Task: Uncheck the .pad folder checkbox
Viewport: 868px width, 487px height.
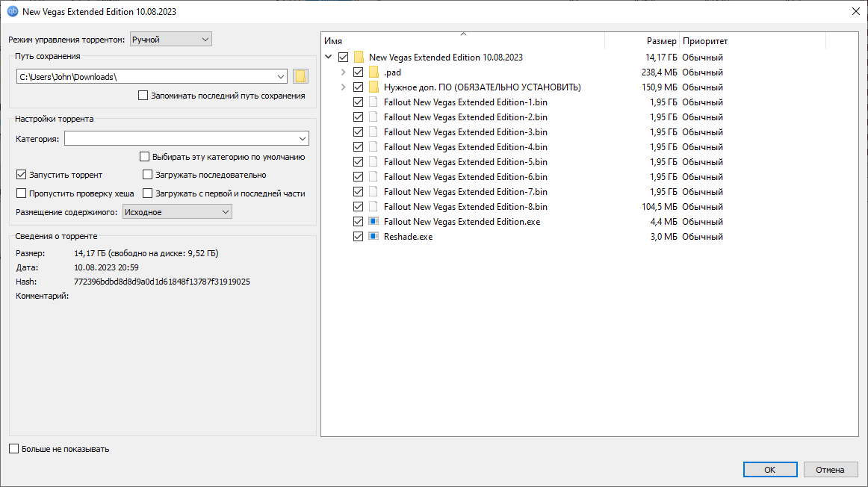Action: 358,72
